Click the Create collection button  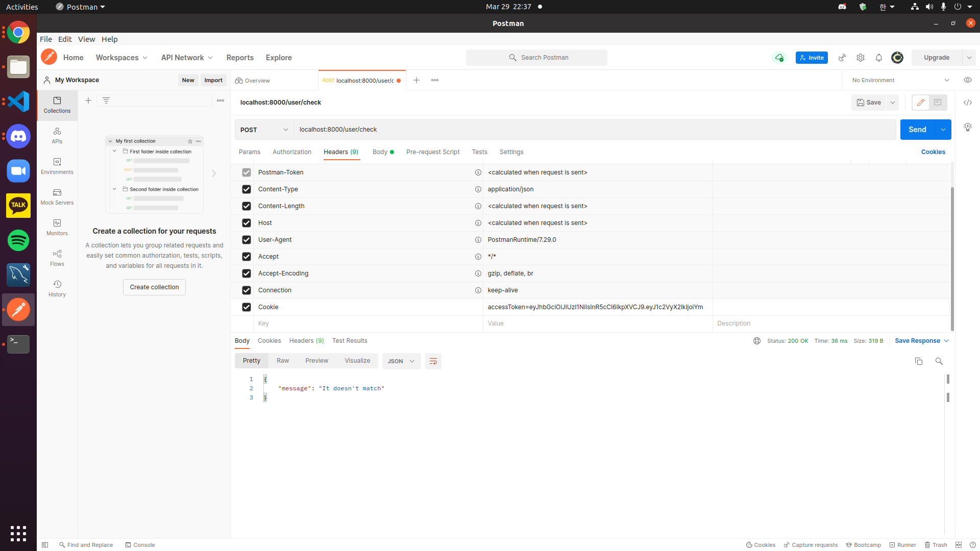tap(154, 287)
